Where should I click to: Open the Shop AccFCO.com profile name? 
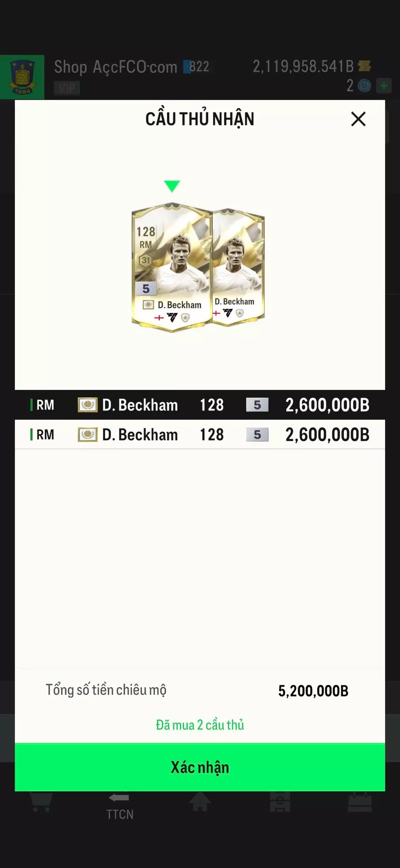[x=116, y=67]
